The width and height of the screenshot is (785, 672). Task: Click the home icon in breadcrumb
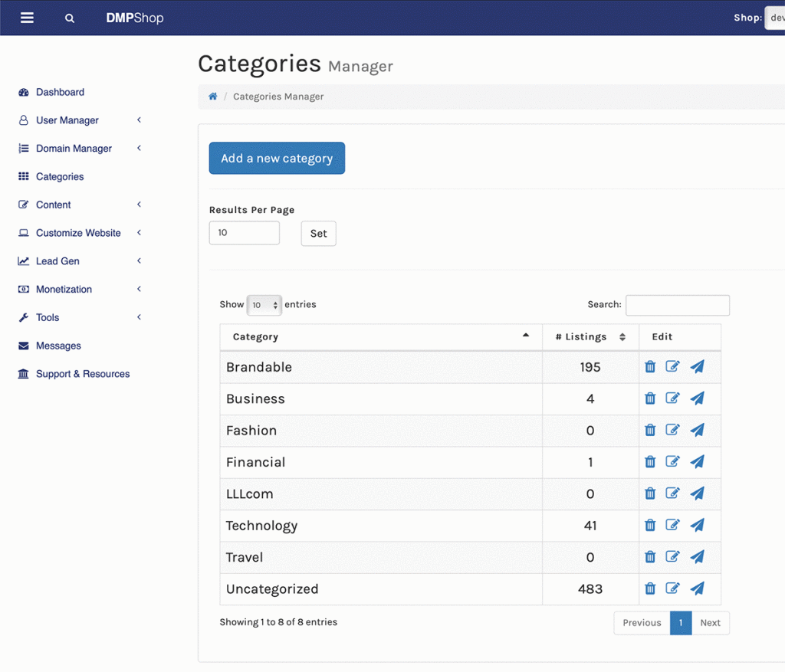pos(212,97)
